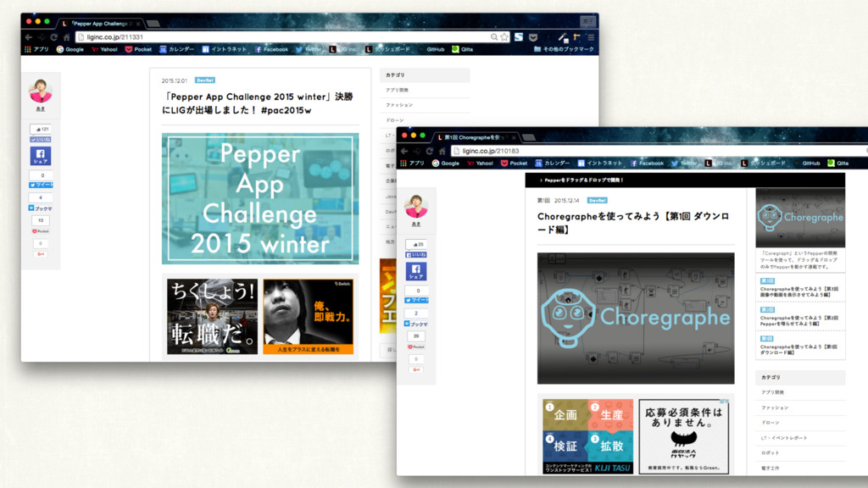Viewport: 868px width, 488px height.
Task: Select 電子工作 category in Choregraphe window sidebar
Action: pos(770,468)
